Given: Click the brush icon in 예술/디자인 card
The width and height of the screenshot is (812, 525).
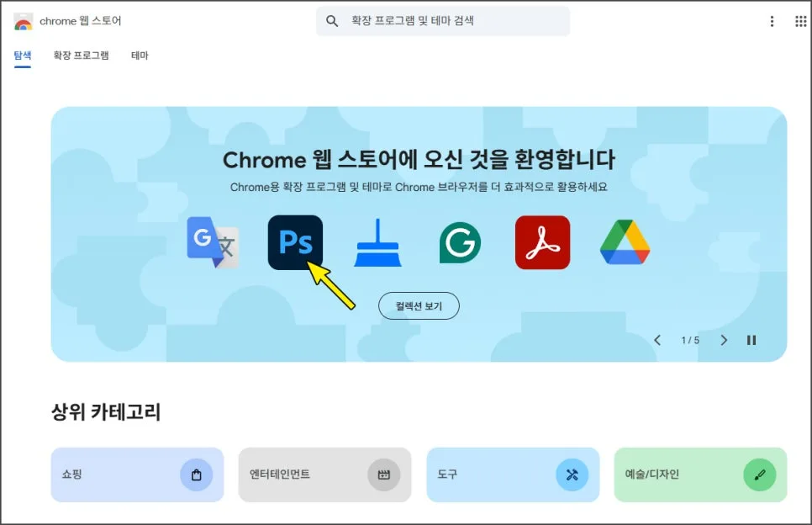Looking at the screenshot, I should [759, 475].
